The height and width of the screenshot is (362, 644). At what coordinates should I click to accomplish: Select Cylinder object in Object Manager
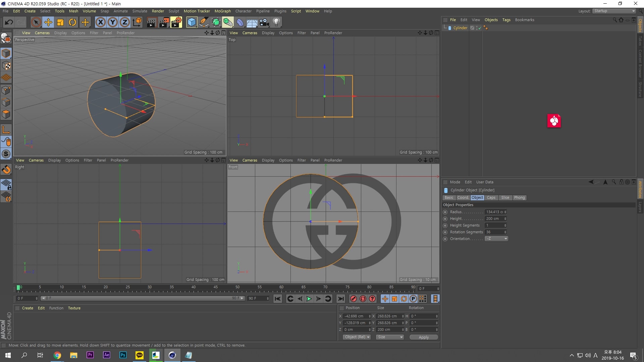click(460, 28)
